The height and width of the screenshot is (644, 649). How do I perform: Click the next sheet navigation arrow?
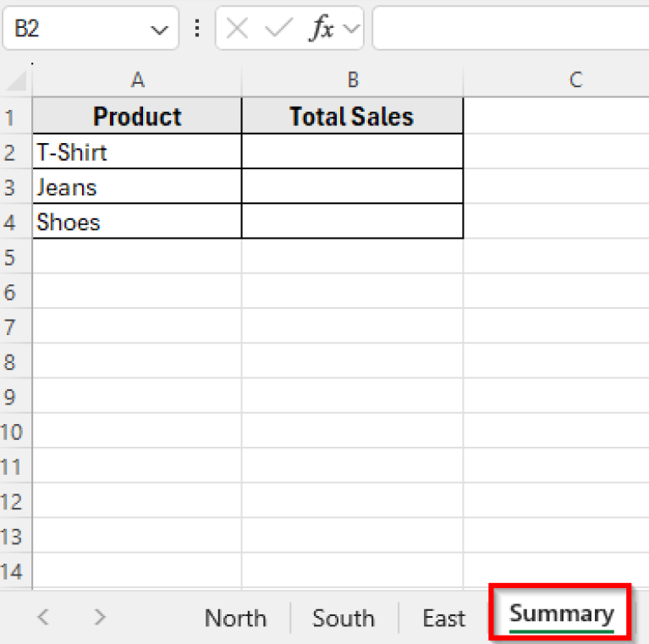[100, 617]
